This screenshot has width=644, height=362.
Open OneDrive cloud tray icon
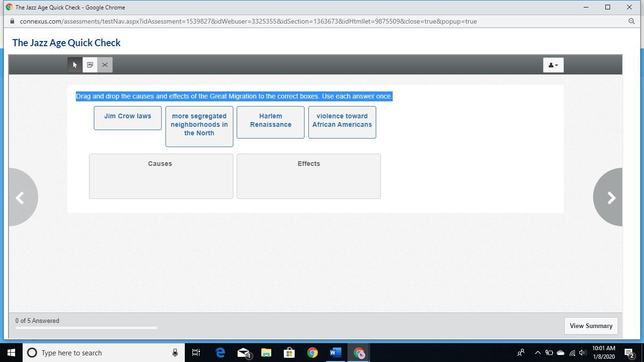point(561,353)
